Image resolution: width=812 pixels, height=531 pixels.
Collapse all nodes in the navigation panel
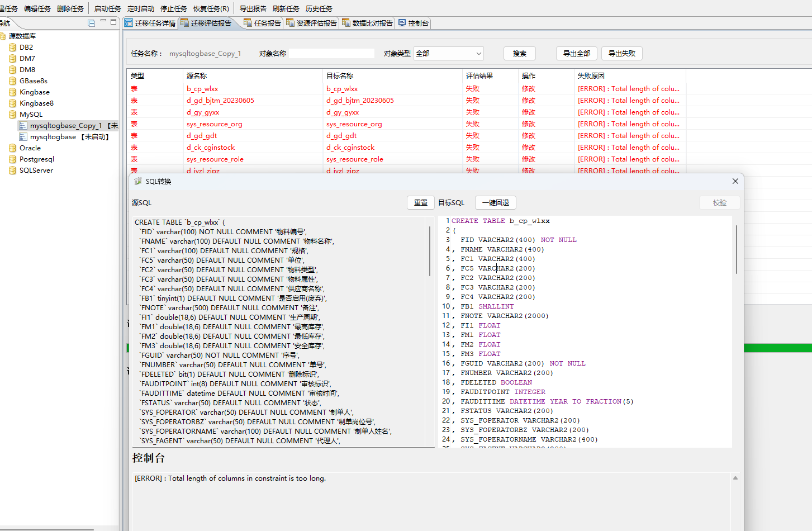(x=92, y=23)
